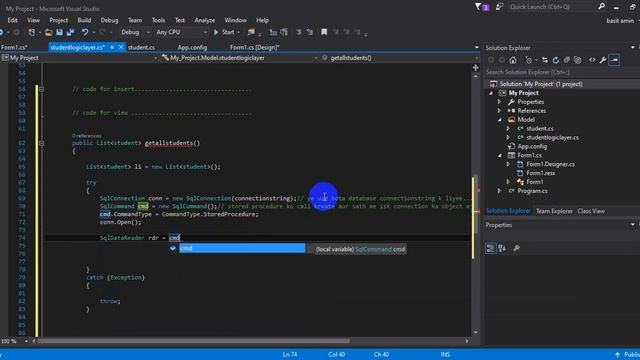The height and width of the screenshot is (360, 640).
Task: Expand the Properties node in Solution Explorer
Action: pos(499,102)
